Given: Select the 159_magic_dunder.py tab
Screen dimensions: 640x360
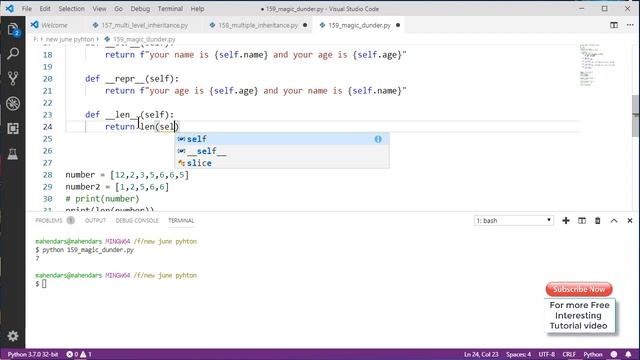Looking at the screenshot, I should [359, 25].
